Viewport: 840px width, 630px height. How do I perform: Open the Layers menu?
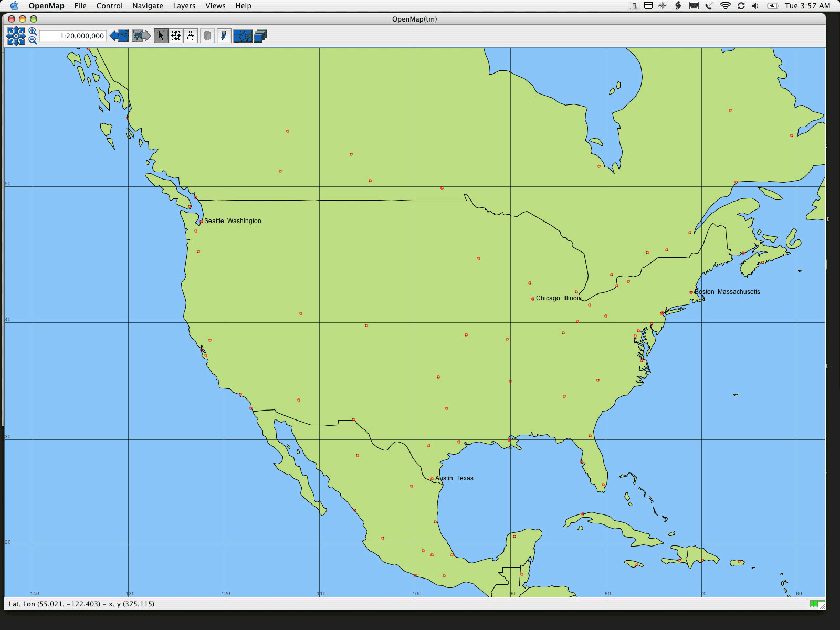coord(184,6)
